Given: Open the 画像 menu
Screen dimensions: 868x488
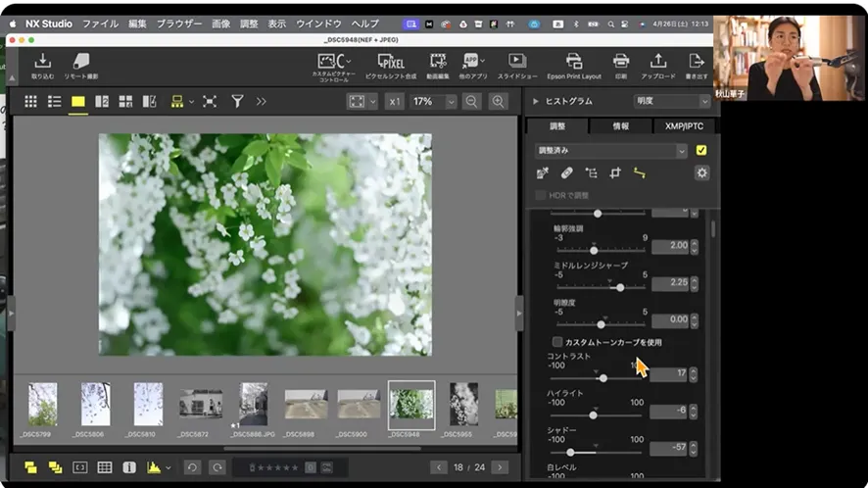Looking at the screenshot, I should (220, 24).
